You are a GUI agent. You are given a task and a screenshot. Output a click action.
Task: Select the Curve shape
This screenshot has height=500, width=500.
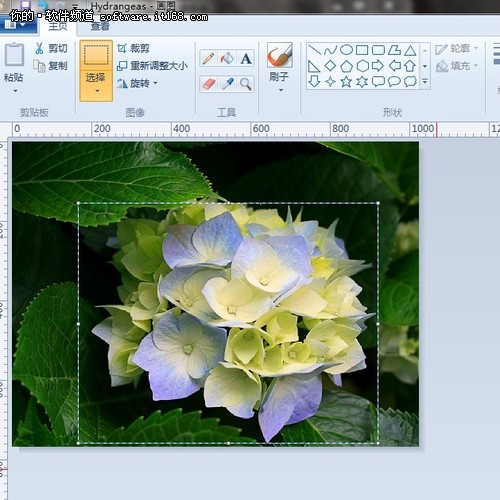point(330,50)
